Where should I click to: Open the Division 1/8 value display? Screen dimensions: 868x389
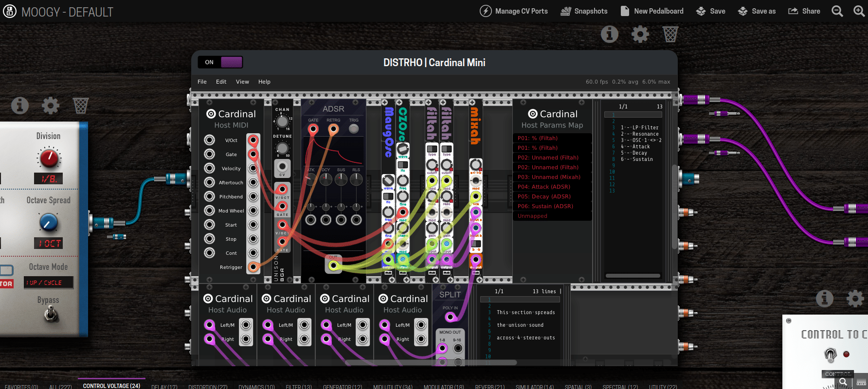click(x=48, y=178)
